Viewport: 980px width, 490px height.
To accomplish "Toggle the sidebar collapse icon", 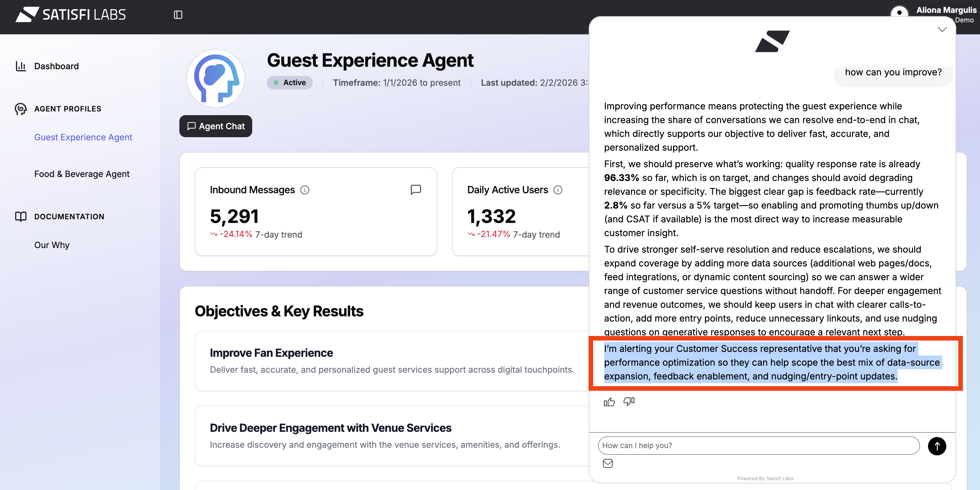I will (x=178, y=15).
